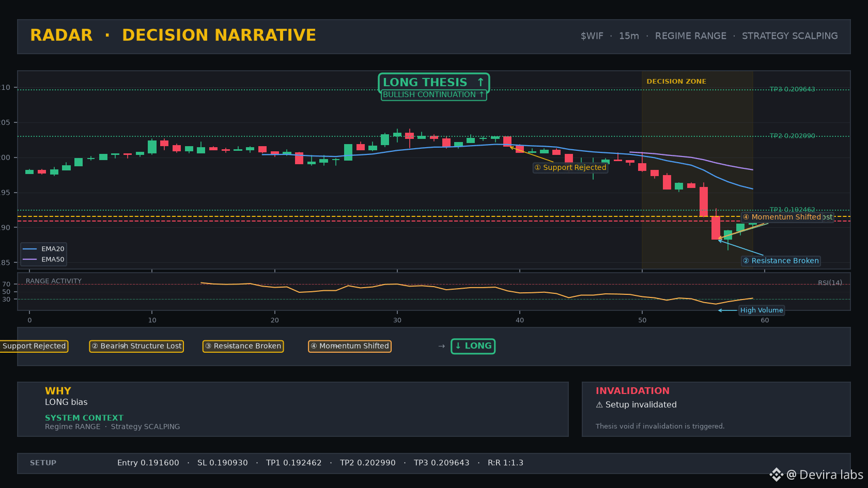Click the High Volume RSI annotation
This screenshot has width=868, height=488.
pyautogui.click(x=762, y=310)
